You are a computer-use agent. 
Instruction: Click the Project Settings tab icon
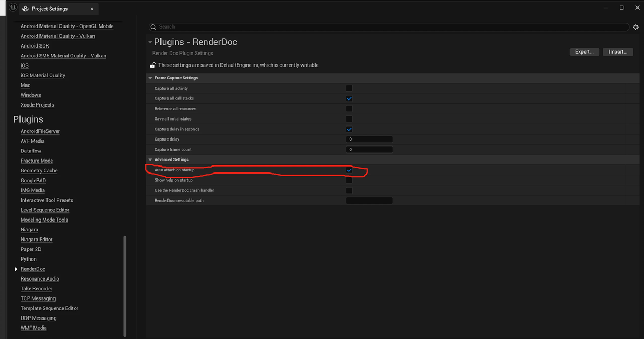click(x=25, y=9)
